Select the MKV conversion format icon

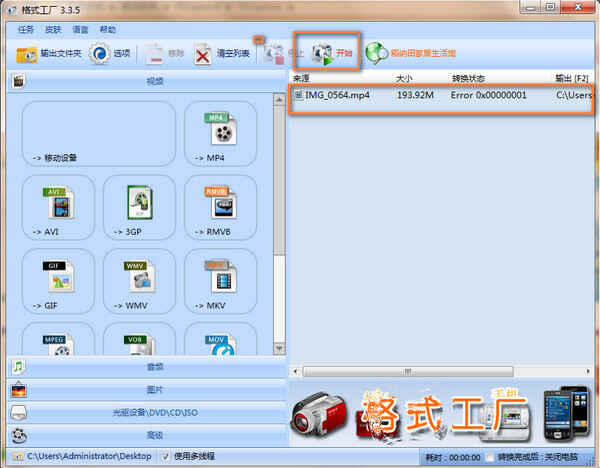coord(220,280)
